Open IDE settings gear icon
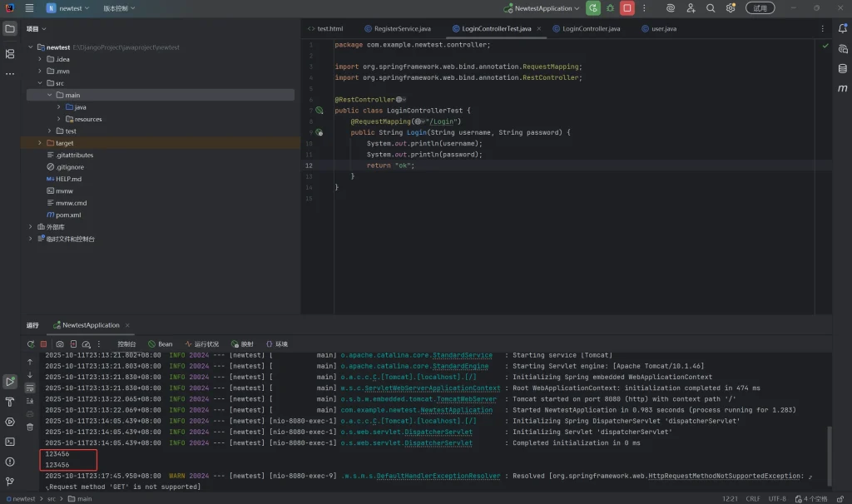Viewport: 852px width, 504px height. [x=731, y=8]
